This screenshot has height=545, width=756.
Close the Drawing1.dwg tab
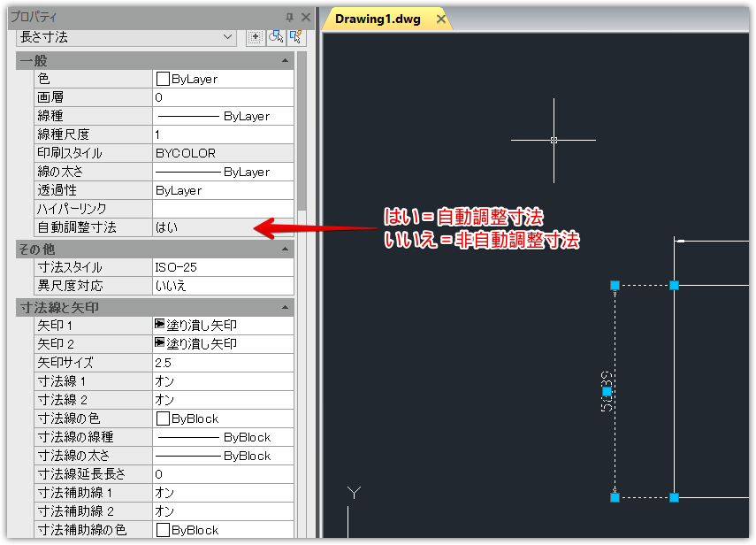(440, 19)
